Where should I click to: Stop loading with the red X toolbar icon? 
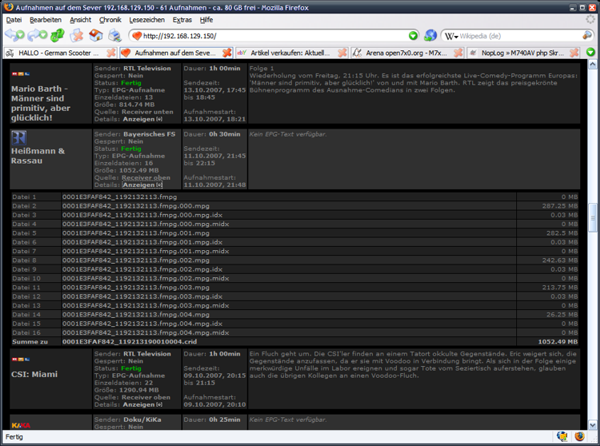(77, 36)
